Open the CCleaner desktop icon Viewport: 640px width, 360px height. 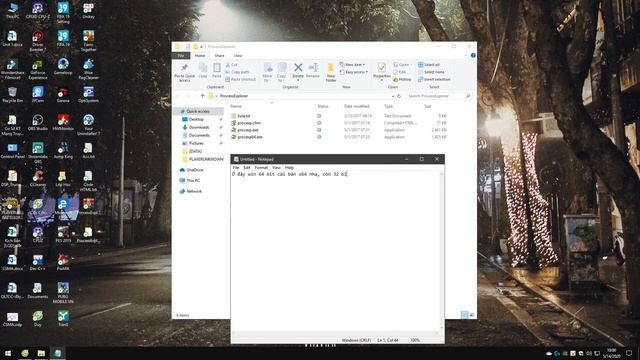(38, 179)
